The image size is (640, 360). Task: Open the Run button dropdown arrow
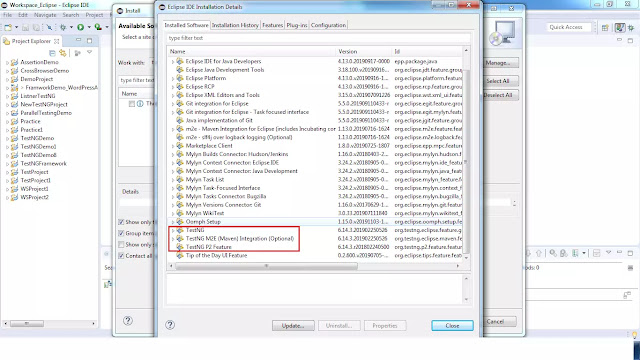click(89, 27)
